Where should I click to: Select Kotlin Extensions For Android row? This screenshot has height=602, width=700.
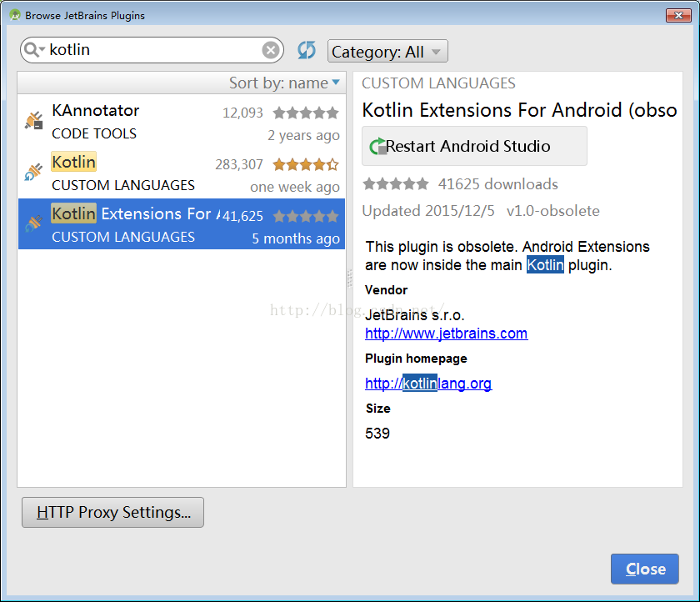click(181, 224)
